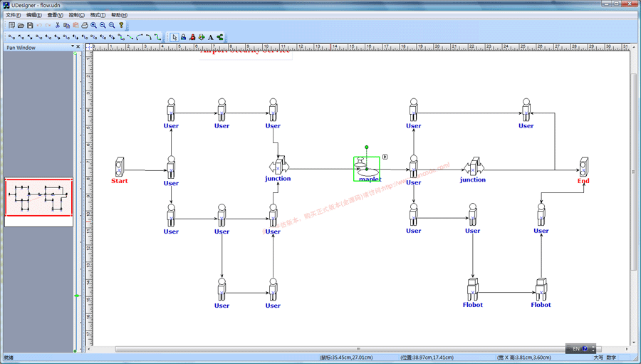Select the Start node in the diagram

click(x=120, y=167)
